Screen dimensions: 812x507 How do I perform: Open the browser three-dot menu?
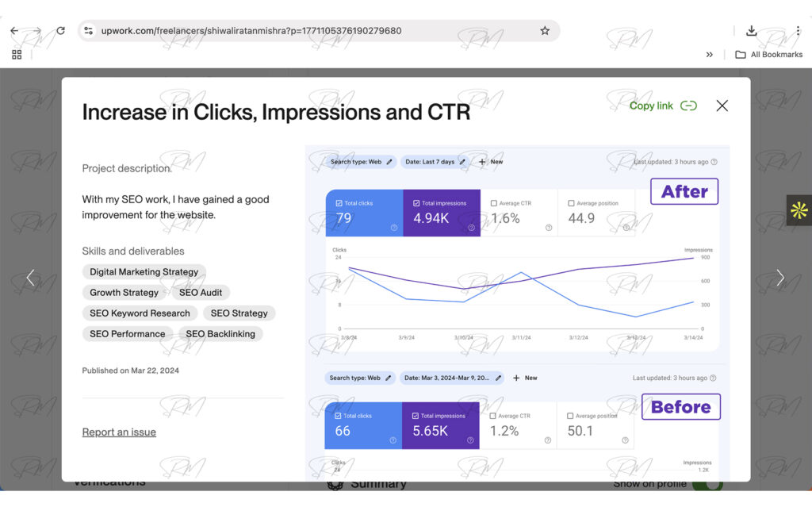(798, 31)
